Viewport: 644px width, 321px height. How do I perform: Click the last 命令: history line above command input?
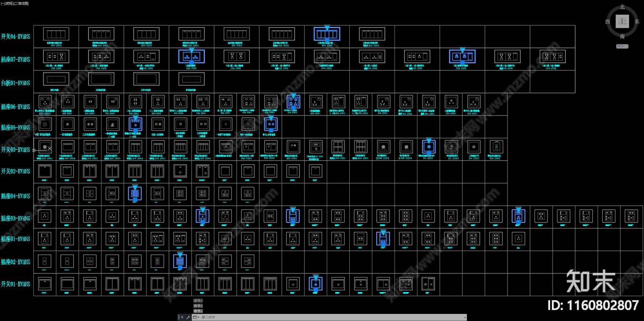[198, 311]
